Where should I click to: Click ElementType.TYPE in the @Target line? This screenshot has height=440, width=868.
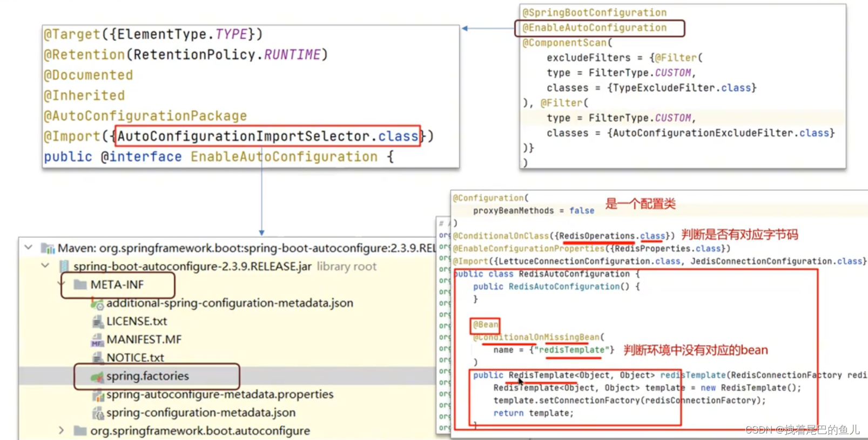(183, 34)
